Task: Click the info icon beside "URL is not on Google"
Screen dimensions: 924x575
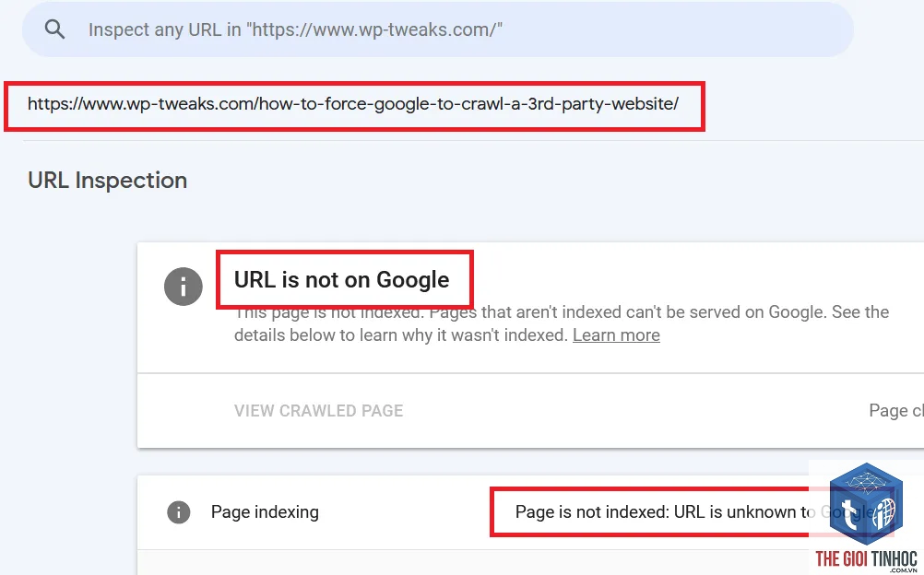Action: (x=184, y=287)
